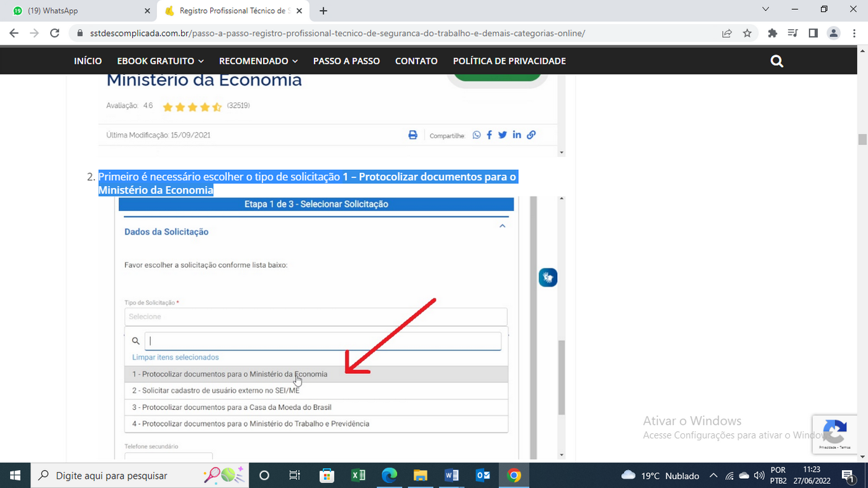868x488 pixels.
Task: Share via Facebook icon next to Compartilhe
Action: (490, 135)
